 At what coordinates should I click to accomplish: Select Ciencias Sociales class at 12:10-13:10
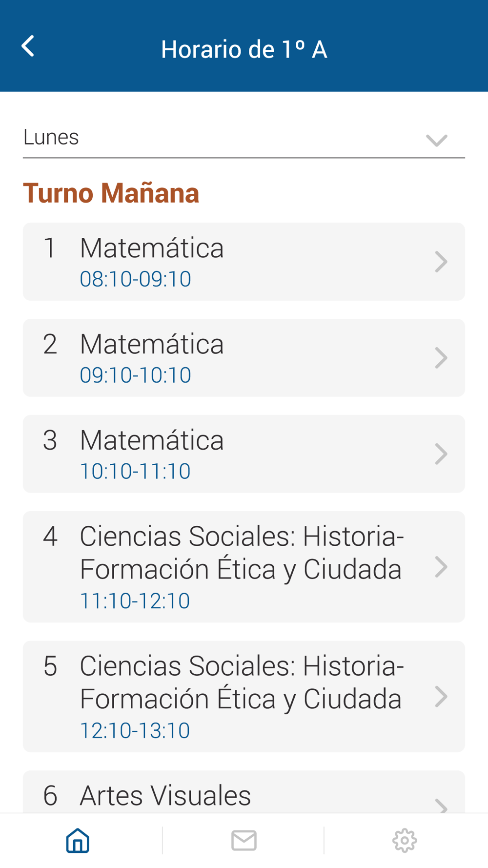coord(244,697)
